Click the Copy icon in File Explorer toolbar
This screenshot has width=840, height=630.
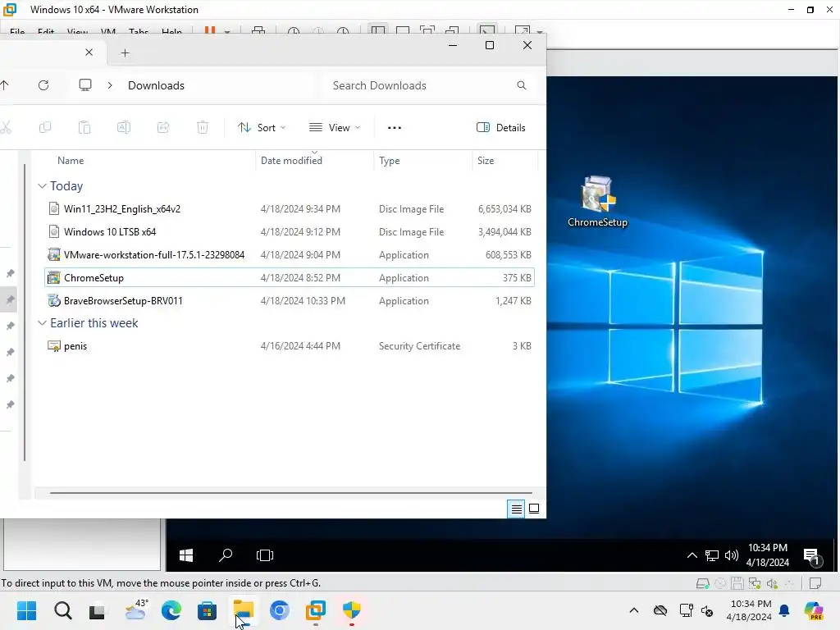[x=45, y=127]
